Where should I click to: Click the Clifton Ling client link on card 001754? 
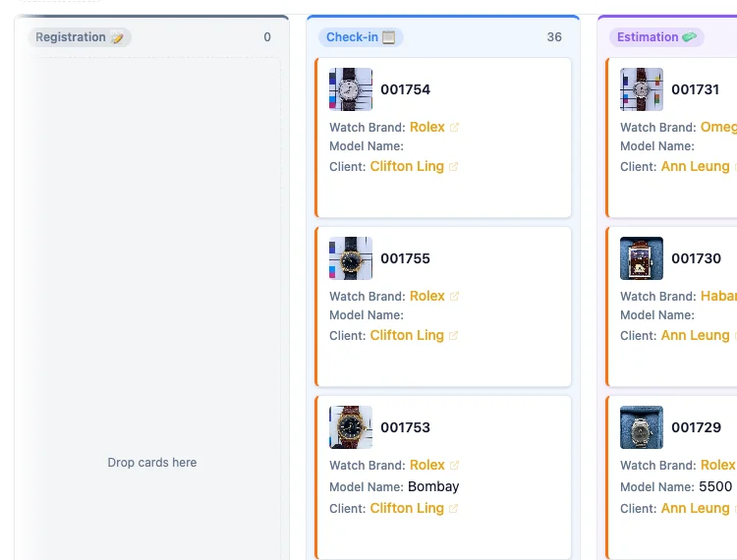click(407, 166)
